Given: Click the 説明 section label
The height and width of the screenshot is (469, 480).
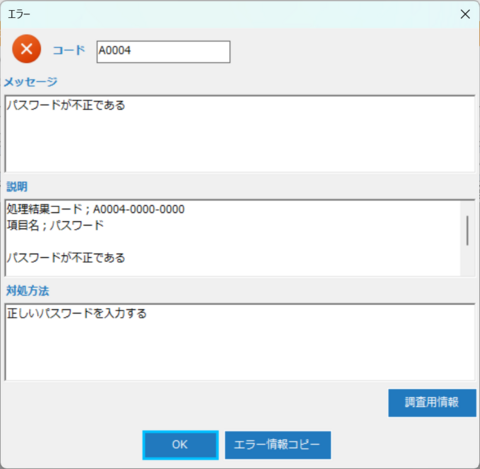Looking at the screenshot, I should pyautogui.click(x=17, y=186).
